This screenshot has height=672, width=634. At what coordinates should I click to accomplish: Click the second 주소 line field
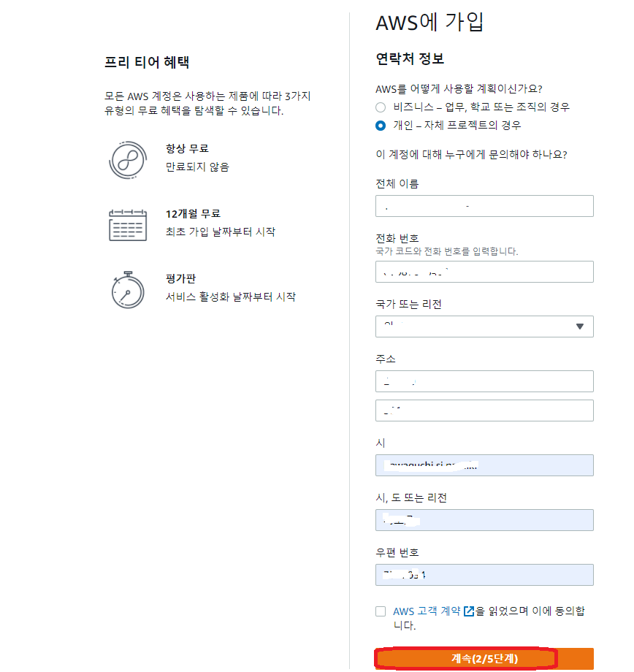[x=484, y=411]
